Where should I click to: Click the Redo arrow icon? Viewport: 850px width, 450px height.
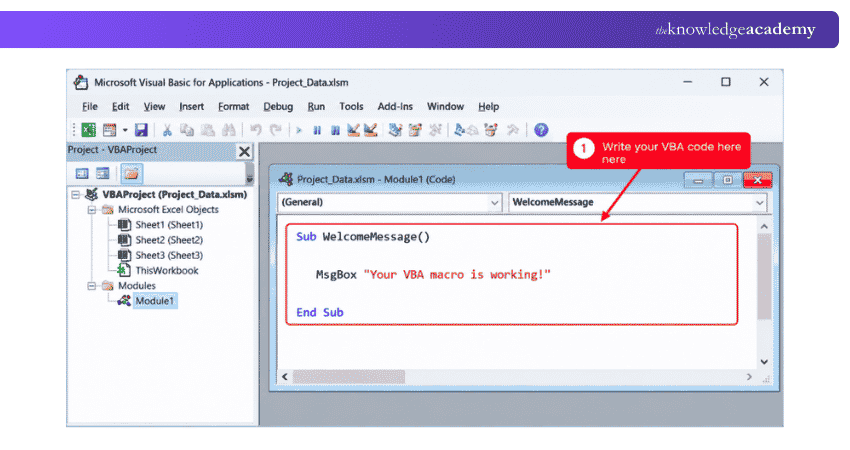[276, 130]
